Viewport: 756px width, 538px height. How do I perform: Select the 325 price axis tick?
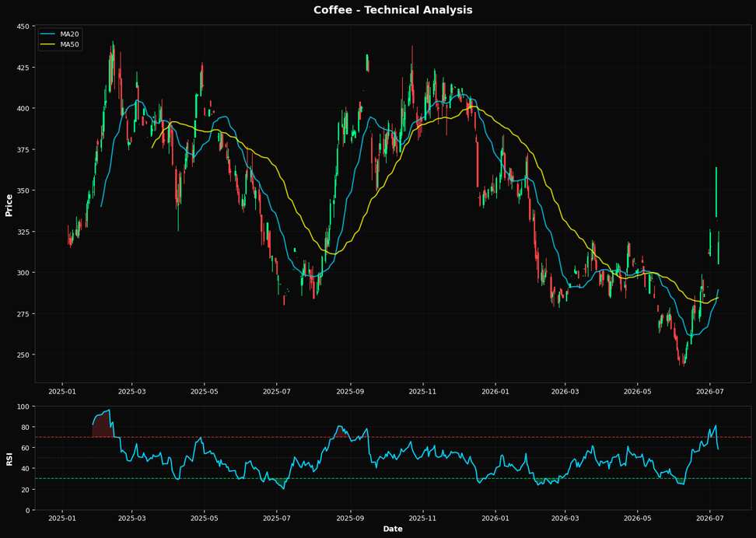[23, 232]
